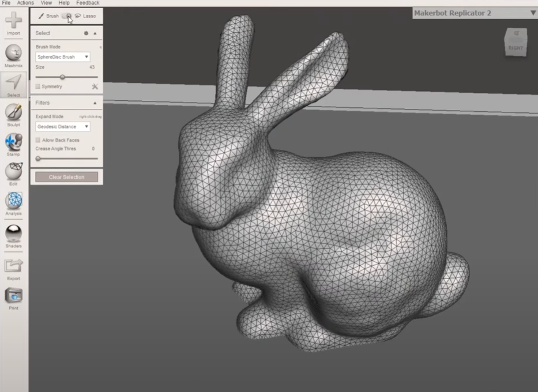Click the Lasso mode icon
This screenshot has width=538, height=392.
[x=78, y=16]
